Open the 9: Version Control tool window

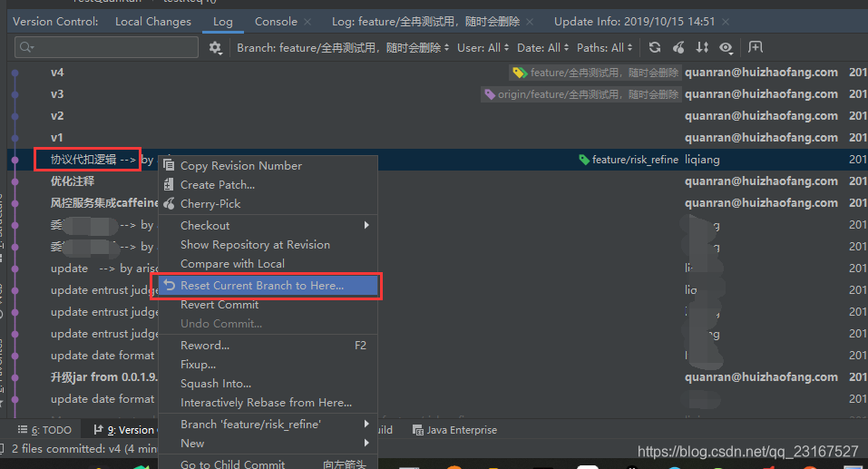[124, 430]
